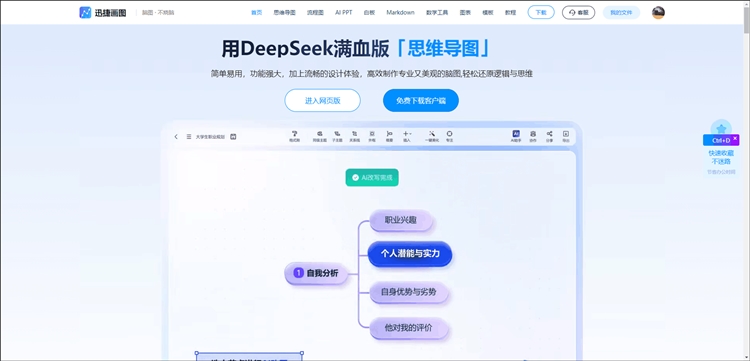Screen dimensions: 750x361
Task: Open the 首页 nav tab
Action: click(257, 13)
